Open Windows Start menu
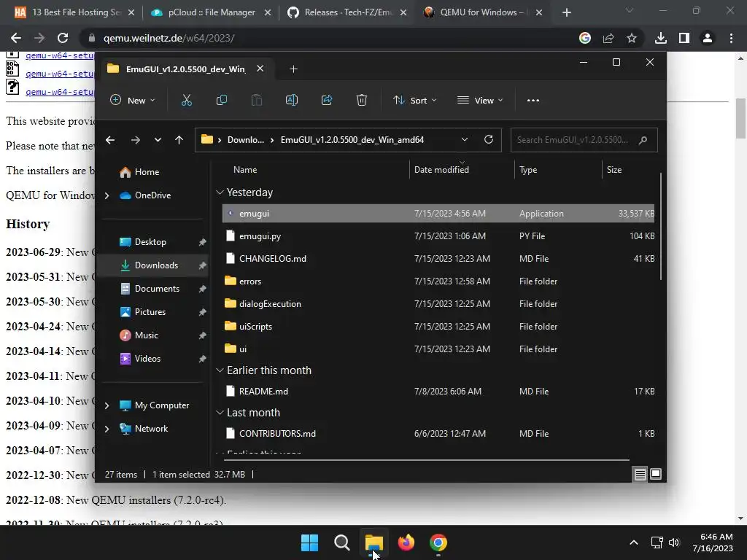747x560 pixels. pos(309,542)
